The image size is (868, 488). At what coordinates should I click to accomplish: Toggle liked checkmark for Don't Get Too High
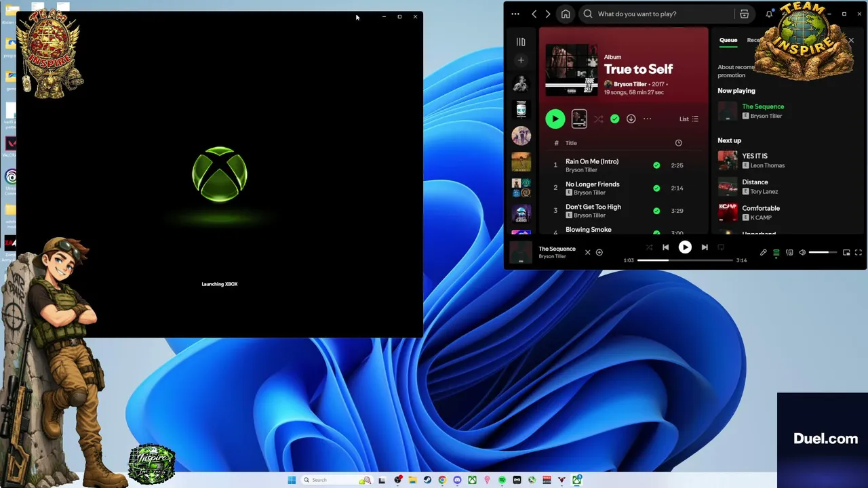(x=656, y=211)
